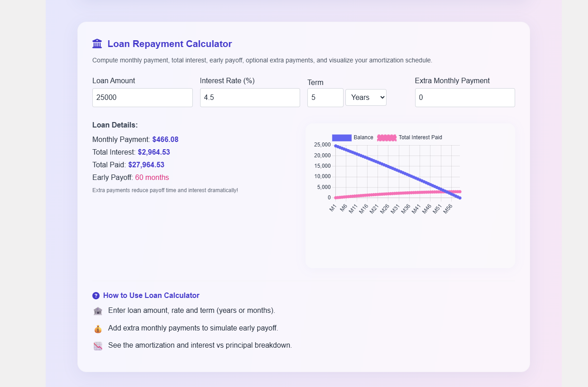This screenshot has width=588, height=387.
Task: Click the 60 months early payoff text
Action: pyautogui.click(x=152, y=178)
